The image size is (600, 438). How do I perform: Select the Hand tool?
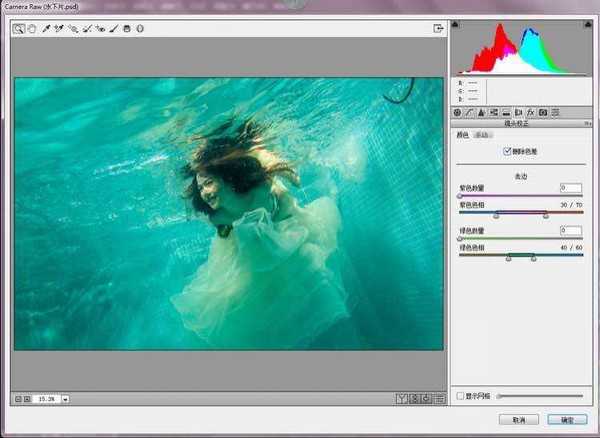(32, 29)
